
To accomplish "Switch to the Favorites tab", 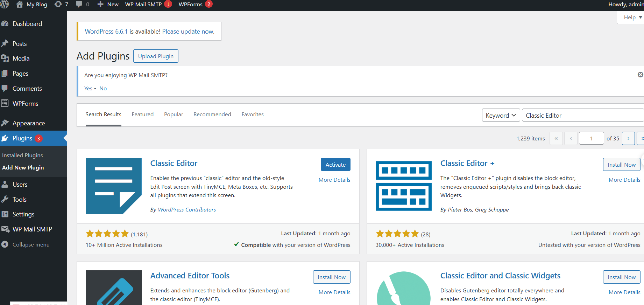I will click(253, 115).
